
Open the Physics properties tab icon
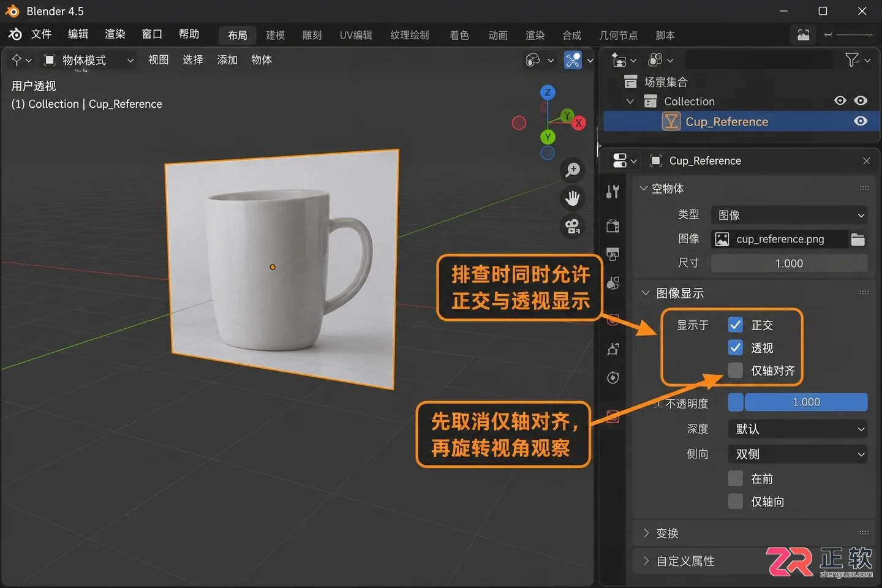tap(612, 377)
